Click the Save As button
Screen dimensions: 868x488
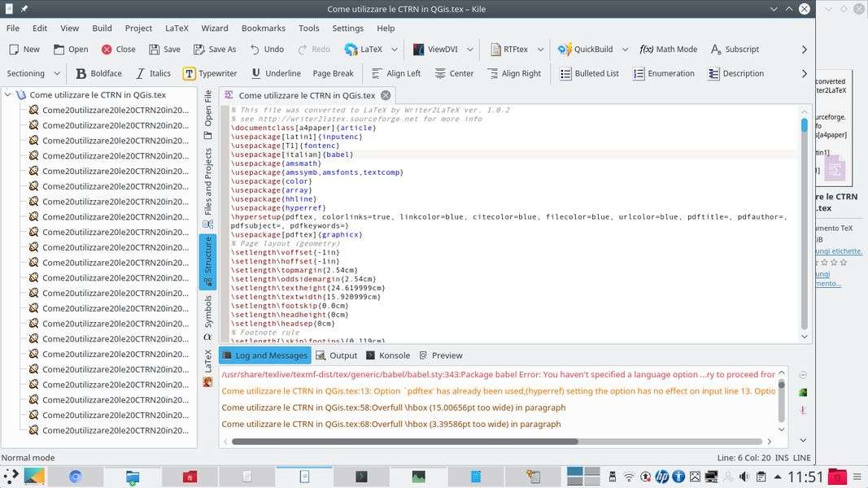214,49
